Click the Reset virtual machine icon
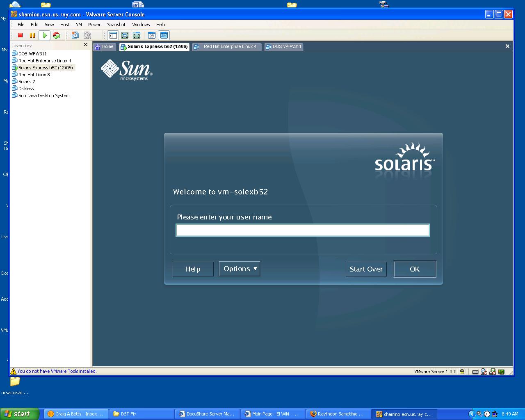 (x=56, y=35)
